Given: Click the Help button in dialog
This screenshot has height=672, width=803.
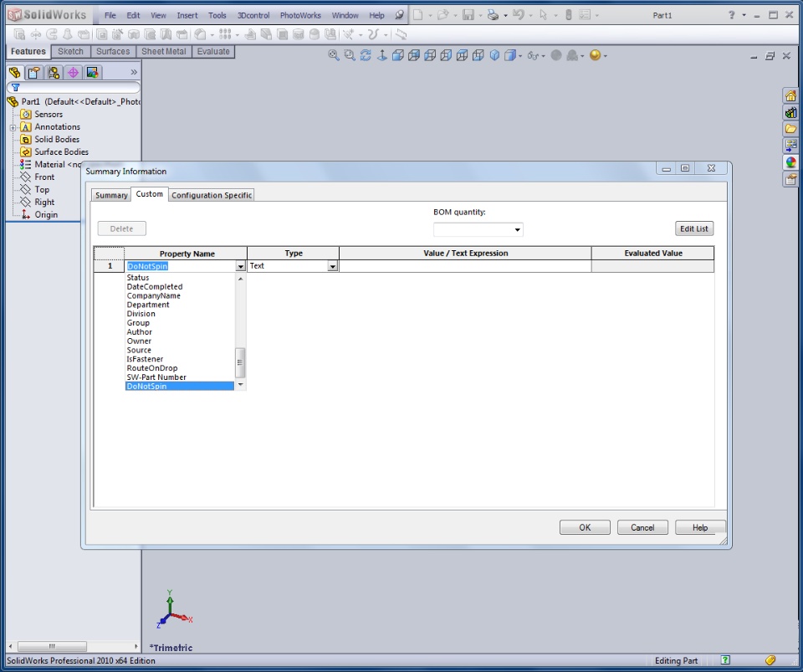Looking at the screenshot, I should click(x=700, y=527).
